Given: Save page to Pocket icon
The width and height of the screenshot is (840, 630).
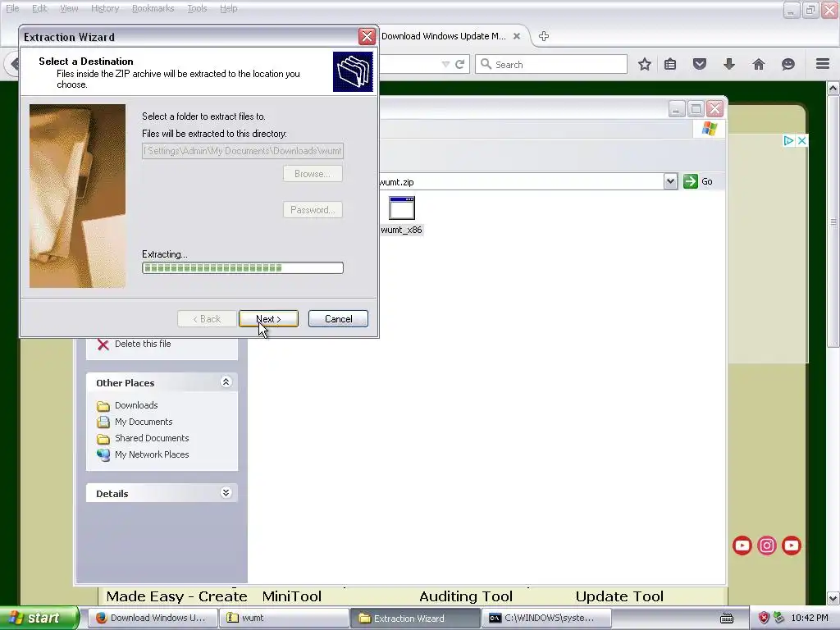Looking at the screenshot, I should click(700, 64).
